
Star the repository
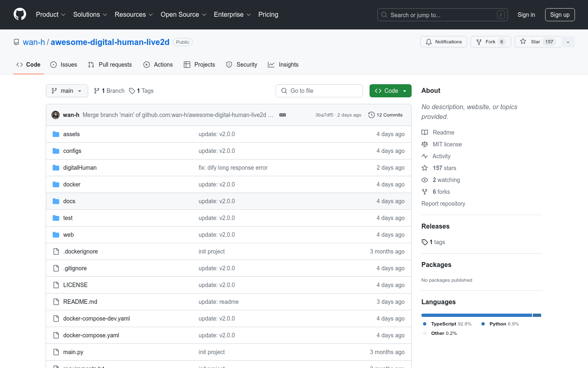(x=538, y=42)
